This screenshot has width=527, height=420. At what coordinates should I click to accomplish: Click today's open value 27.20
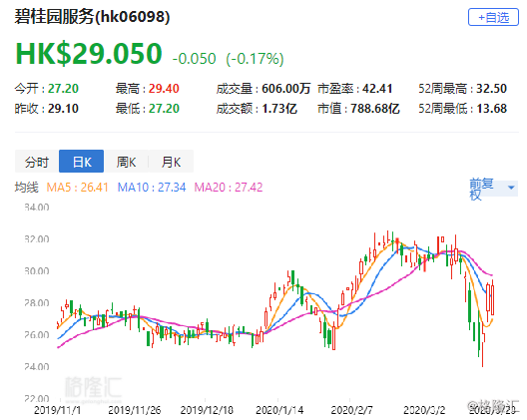click(63, 89)
